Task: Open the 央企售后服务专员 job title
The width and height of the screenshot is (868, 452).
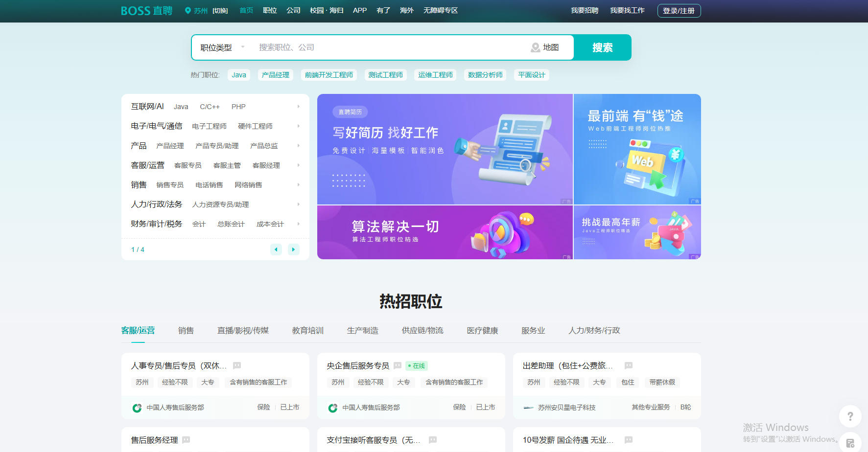Action: (x=358, y=365)
